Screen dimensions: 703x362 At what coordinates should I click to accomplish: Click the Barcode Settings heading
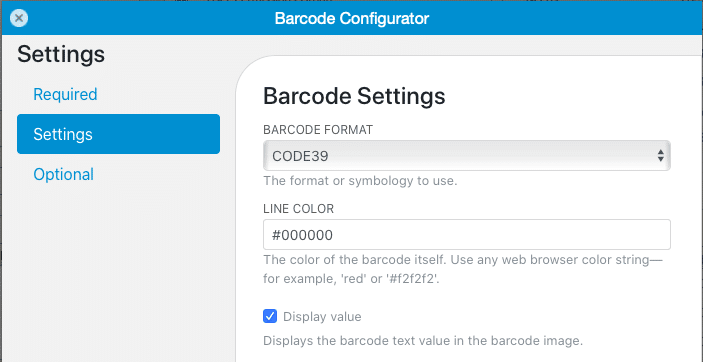(x=354, y=96)
